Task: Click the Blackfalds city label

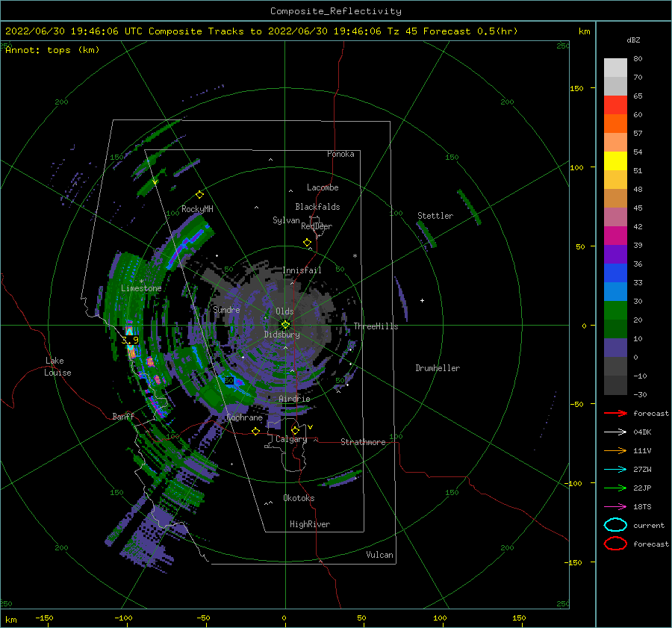Action: (317, 207)
